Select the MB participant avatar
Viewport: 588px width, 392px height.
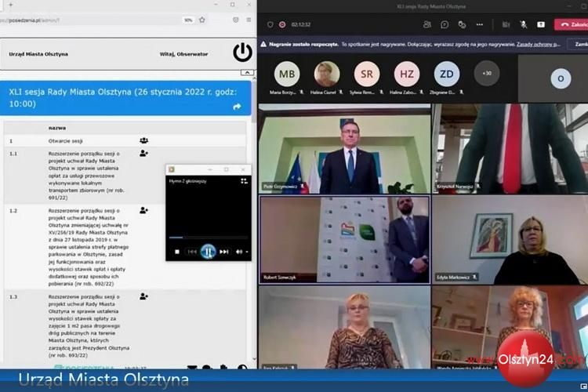[287, 74]
